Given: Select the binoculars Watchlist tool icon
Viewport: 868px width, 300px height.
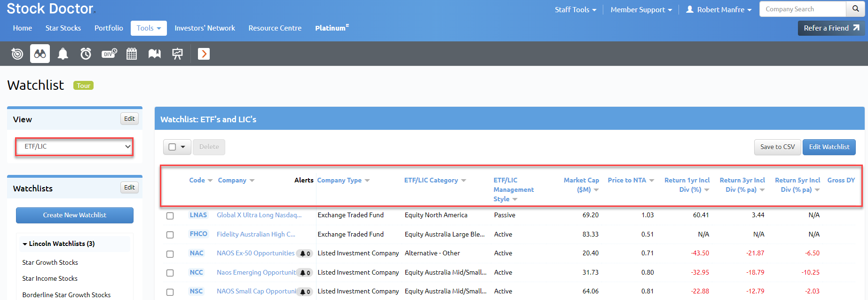Looking at the screenshot, I should (x=40, y=54).
